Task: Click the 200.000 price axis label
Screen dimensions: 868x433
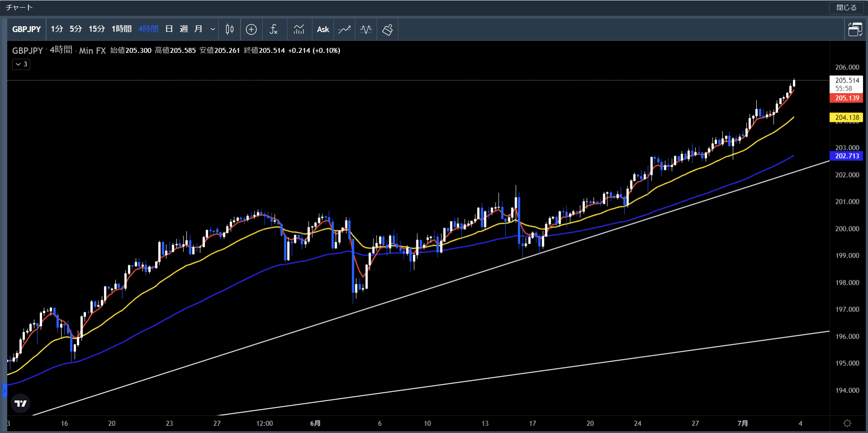Action: pos(847,229)
